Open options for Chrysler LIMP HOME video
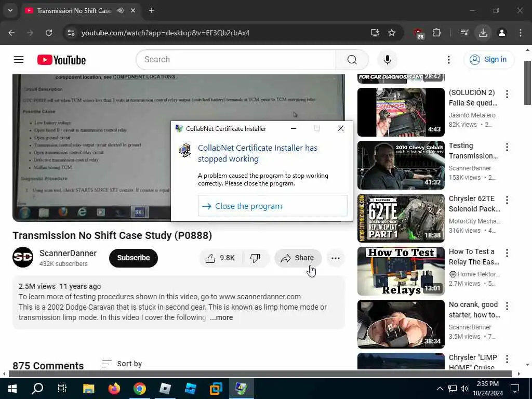 pos(507,358)
